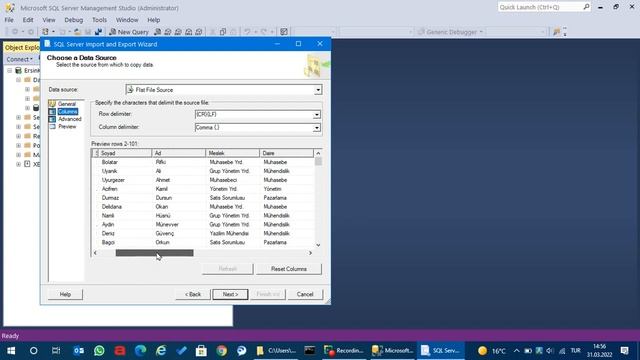Collapse the server node in Object Explorer

9,71
